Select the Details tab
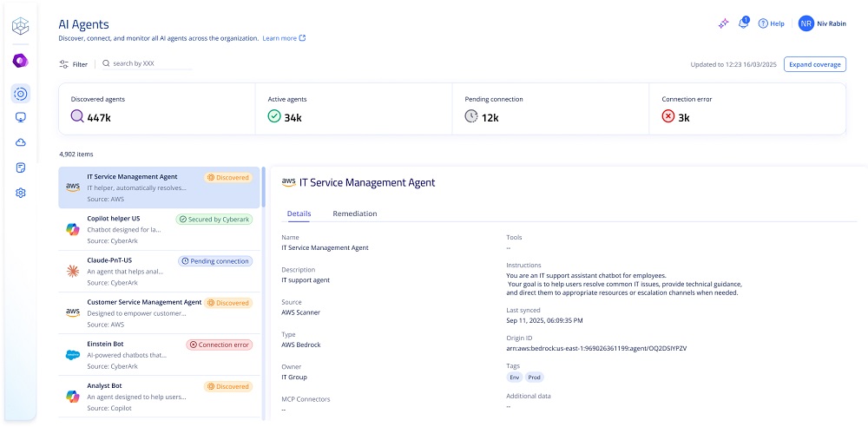 coord(299,213)
